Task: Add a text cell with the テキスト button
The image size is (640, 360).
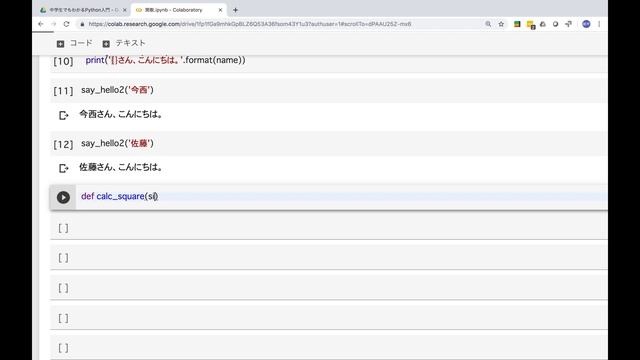Action: [124, 43]
